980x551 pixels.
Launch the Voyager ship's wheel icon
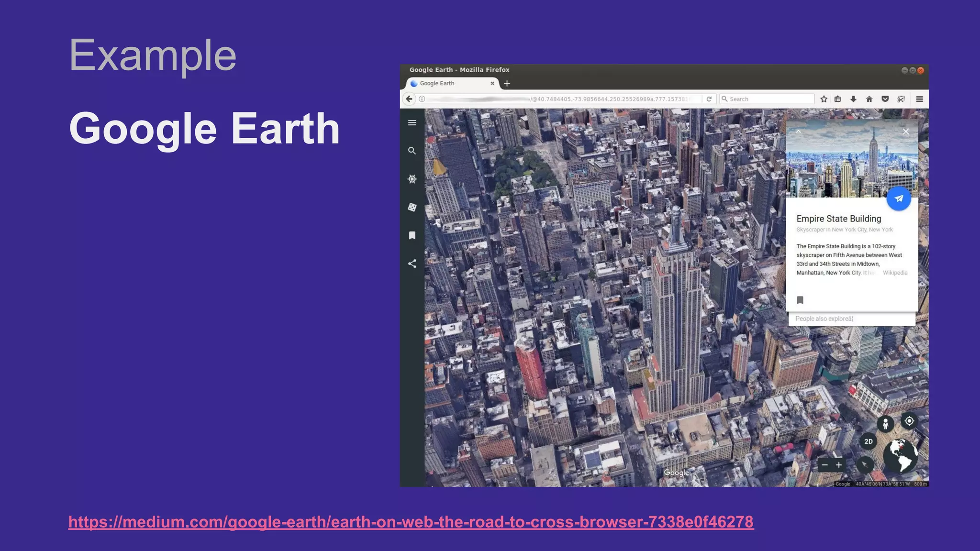click(412, 179)
